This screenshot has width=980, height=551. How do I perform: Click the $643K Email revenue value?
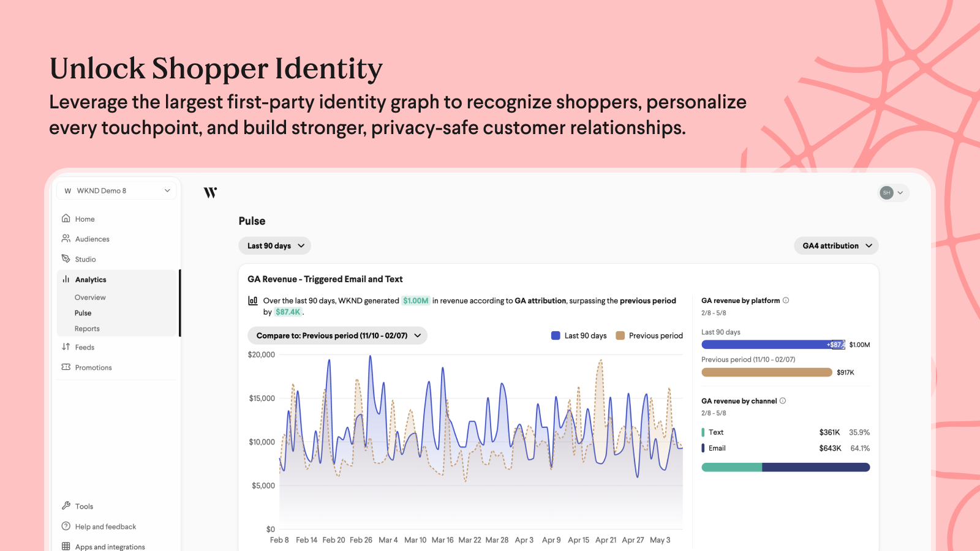[x=830, y=448]
